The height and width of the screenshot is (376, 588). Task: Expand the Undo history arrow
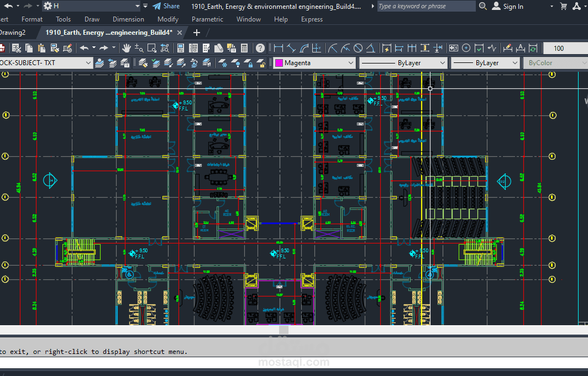click(x=94, y=47)
